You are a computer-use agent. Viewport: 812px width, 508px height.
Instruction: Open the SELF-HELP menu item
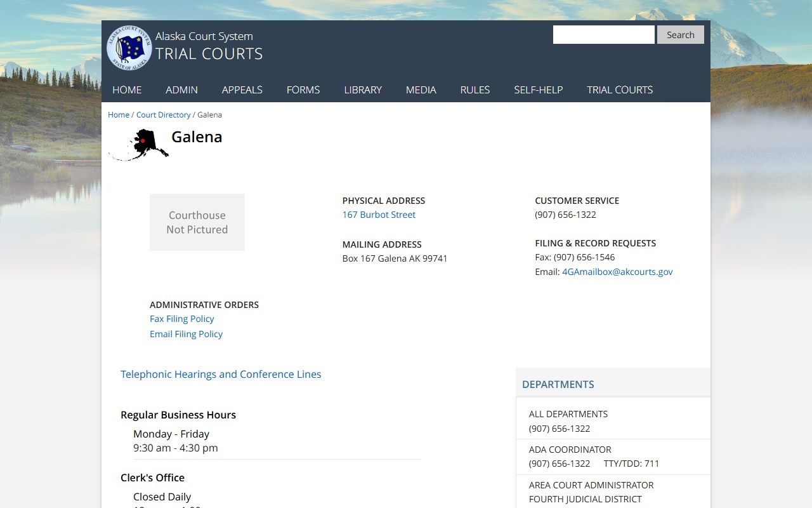point(539,90)
